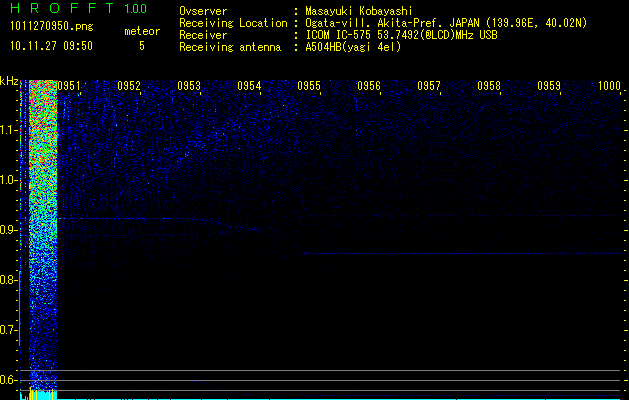Click the HROFFT 1.0.0 title text
Screen dimensions: 629x400
pyautogui.click(x=79, y=8)
